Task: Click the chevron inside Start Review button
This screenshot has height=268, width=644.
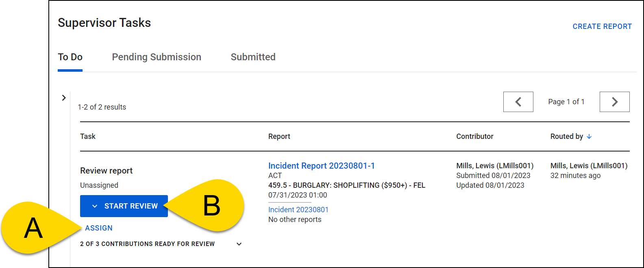Action: (95, 206)
